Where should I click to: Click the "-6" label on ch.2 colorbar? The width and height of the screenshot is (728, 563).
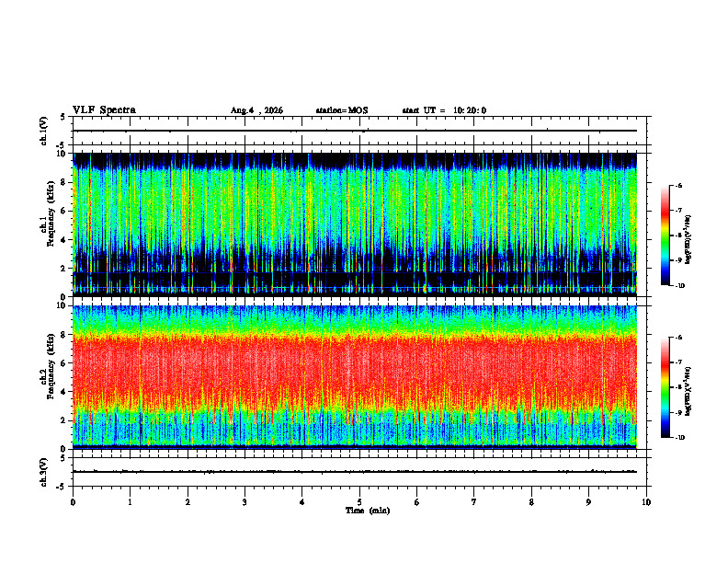coord(678,338)
